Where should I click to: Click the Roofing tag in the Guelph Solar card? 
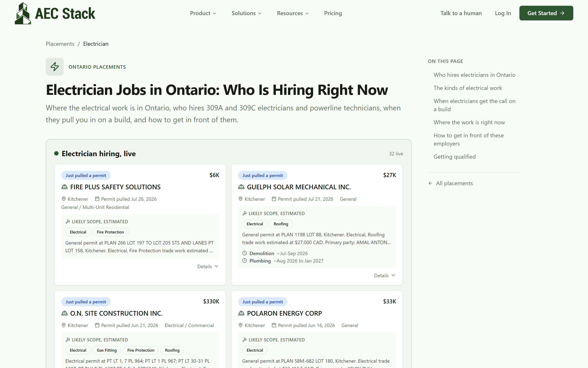pos(281,224)
